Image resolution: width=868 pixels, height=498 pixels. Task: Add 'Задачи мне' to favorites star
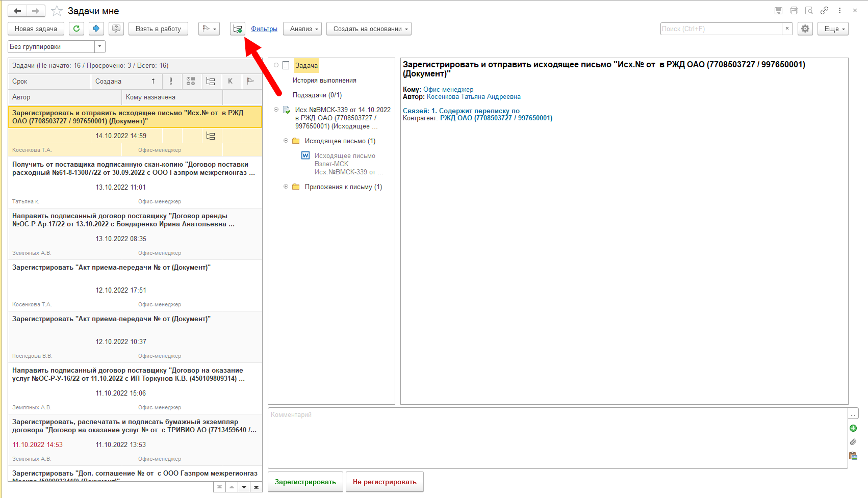pos(57,11)
